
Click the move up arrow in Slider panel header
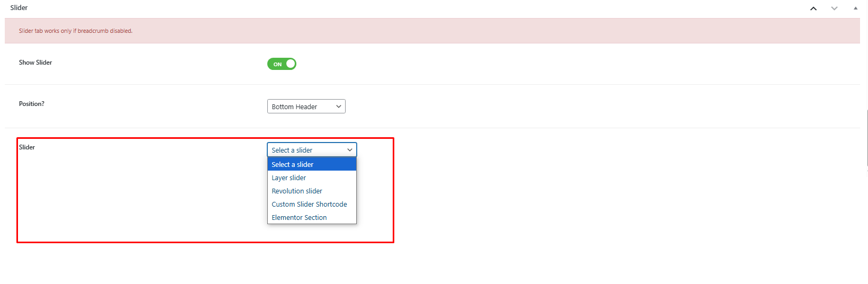(x=813, y=8)
